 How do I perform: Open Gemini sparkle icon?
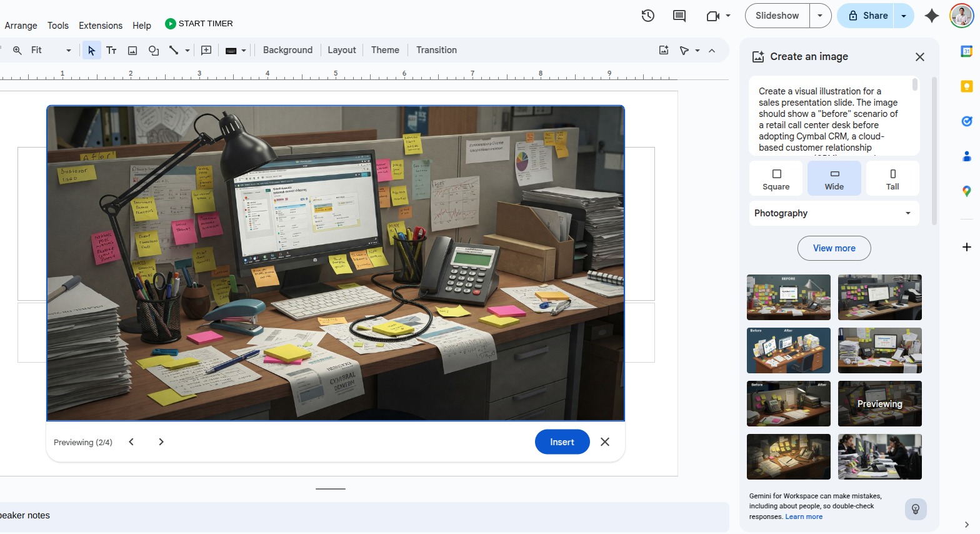pyautogui.click(x=931, y=16)
